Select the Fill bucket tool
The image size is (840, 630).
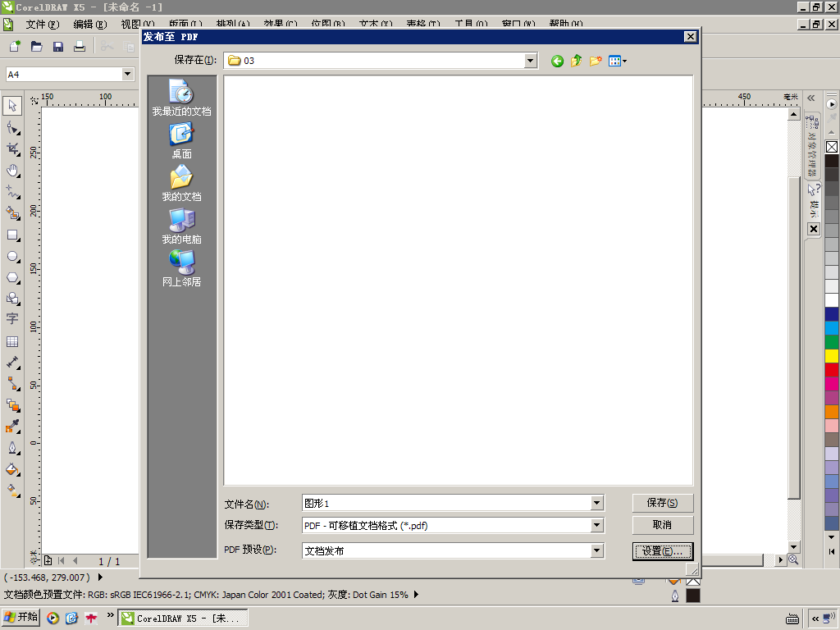point(12,469)
